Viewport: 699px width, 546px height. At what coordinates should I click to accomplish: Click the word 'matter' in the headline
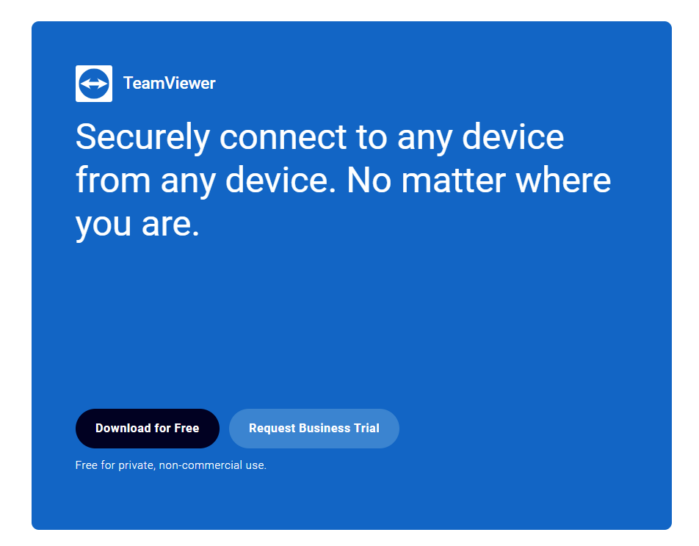coord(453,181)
